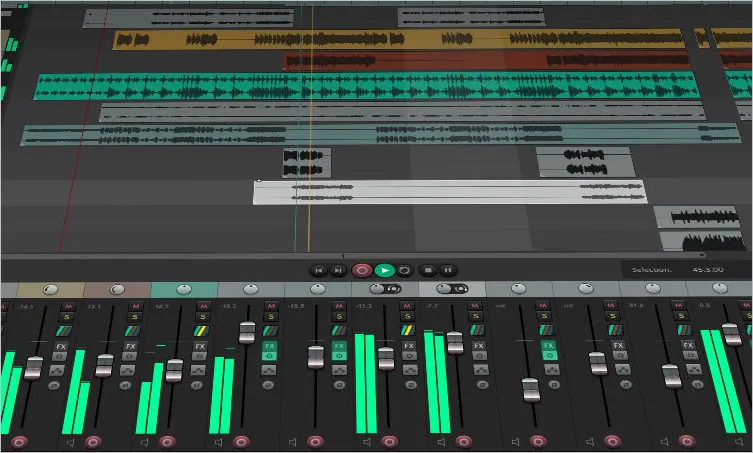Click the yellow edit cursor line in the timeline
This screenshot has height=453, width=753.
[x=310, y=130]
